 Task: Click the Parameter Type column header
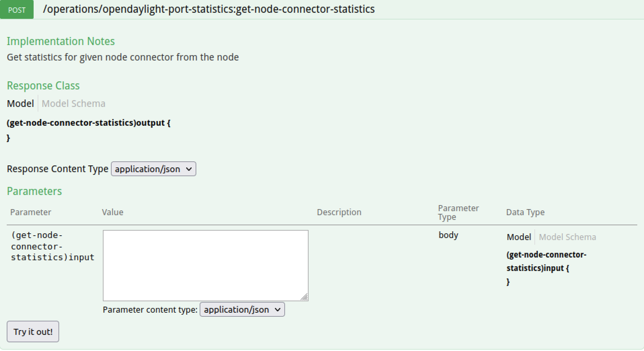point(458,212)
